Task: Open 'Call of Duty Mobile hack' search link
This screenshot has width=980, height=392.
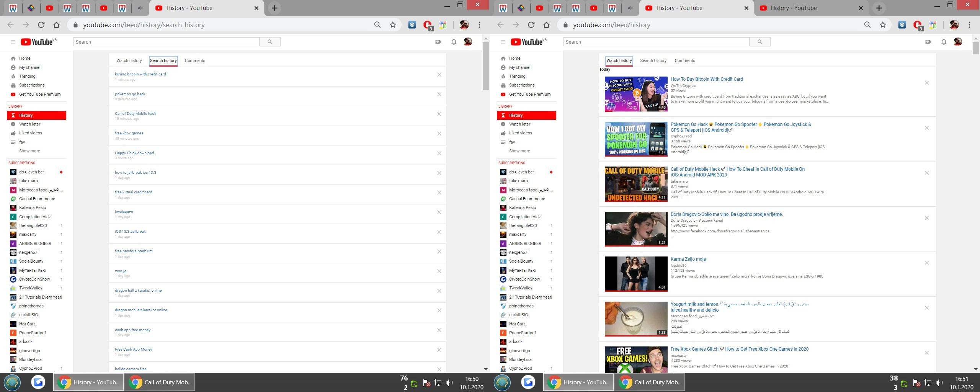Action: (136, 114)
